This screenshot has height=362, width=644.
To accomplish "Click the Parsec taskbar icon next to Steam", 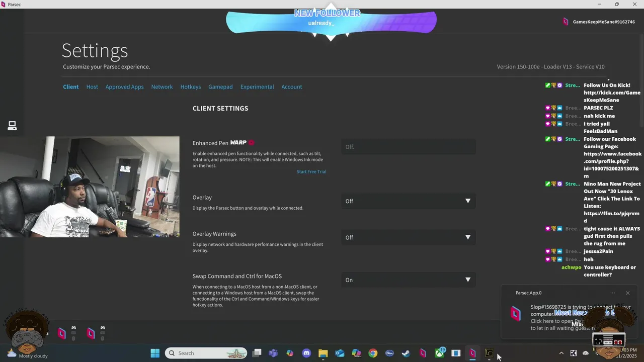I will pyautogui.click(x=423, y=353).
